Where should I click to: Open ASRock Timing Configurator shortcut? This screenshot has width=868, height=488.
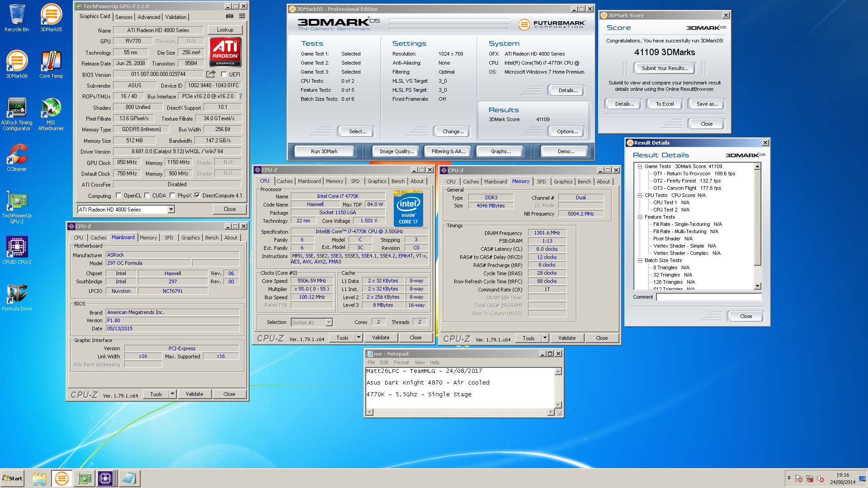coord(17,114)
